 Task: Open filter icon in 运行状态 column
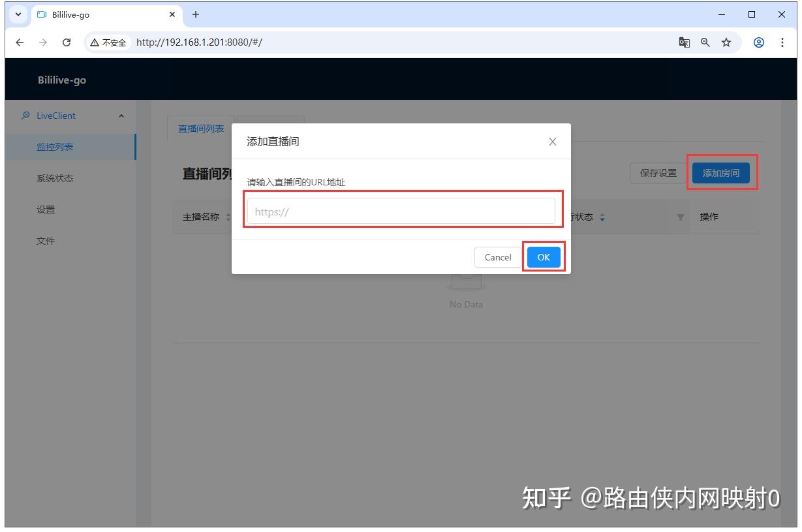pyautogui.click(x=680, y=217)
